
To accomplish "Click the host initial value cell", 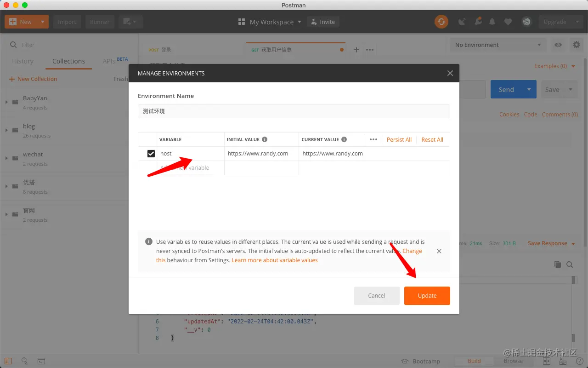I will [x=261, y=154].
